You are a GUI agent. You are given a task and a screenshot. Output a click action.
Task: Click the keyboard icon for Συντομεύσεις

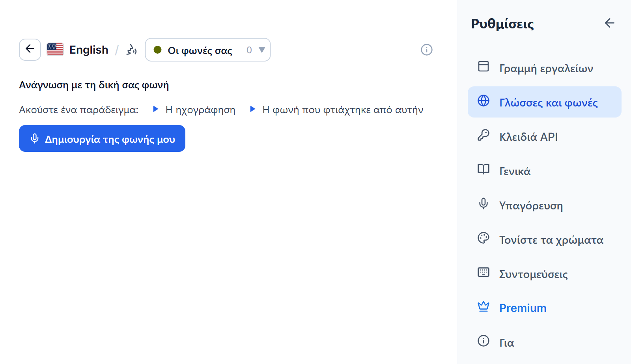pos(484,272)
